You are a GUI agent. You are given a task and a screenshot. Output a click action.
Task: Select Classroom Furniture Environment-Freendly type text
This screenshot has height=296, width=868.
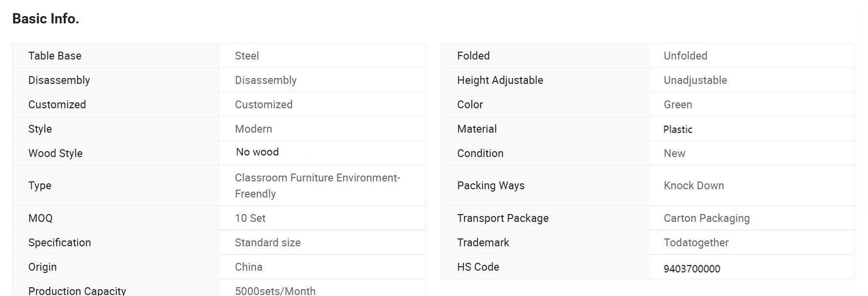317,185
